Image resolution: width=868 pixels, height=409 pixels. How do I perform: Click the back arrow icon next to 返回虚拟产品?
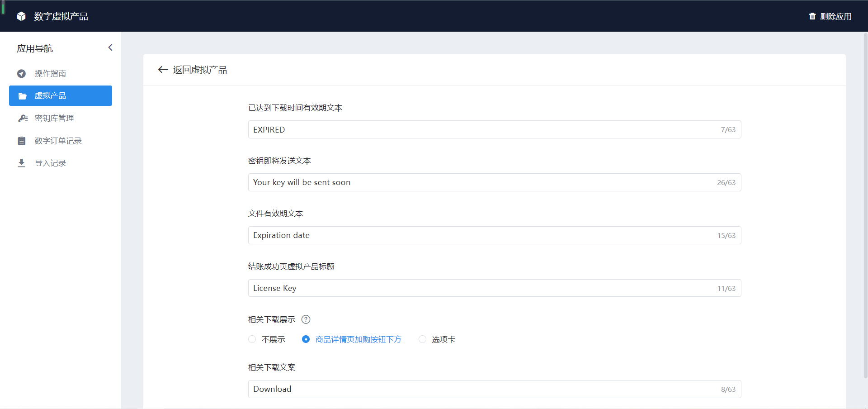(163, 70)
